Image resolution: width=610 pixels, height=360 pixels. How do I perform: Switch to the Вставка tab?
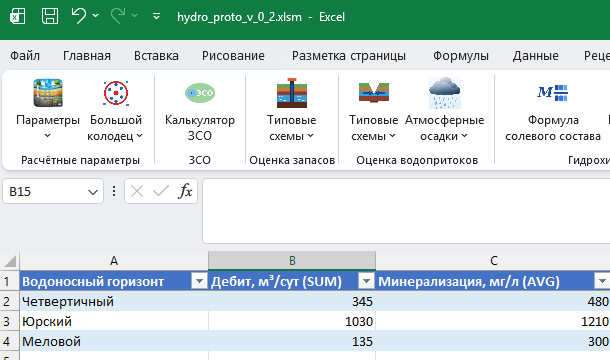coord(156,56)
